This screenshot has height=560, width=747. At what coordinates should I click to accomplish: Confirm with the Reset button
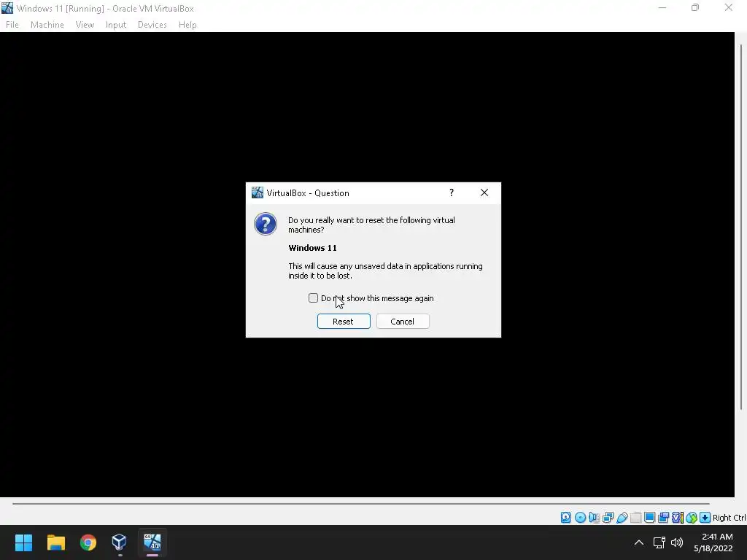(x=344, y=322)
